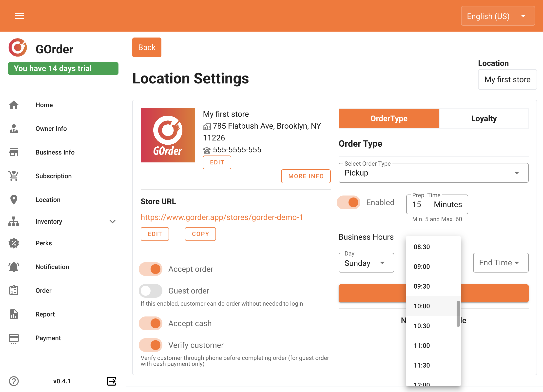
Task: Click the Report chart document icon
Action: pos(14,314)
